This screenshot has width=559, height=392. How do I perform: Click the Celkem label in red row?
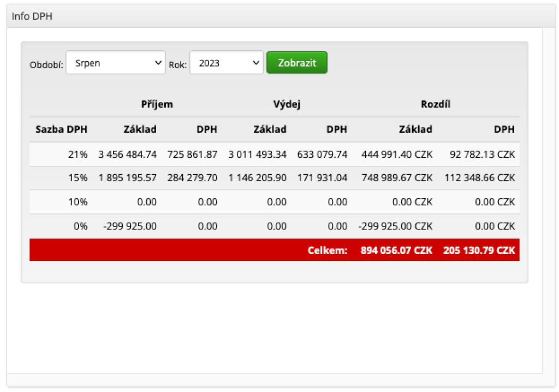(327, 250)
